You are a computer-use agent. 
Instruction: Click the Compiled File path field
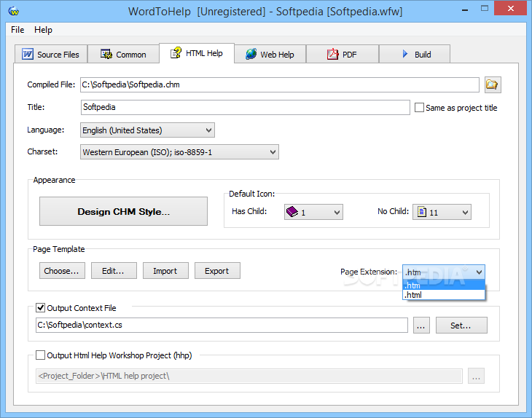[280, 84]
